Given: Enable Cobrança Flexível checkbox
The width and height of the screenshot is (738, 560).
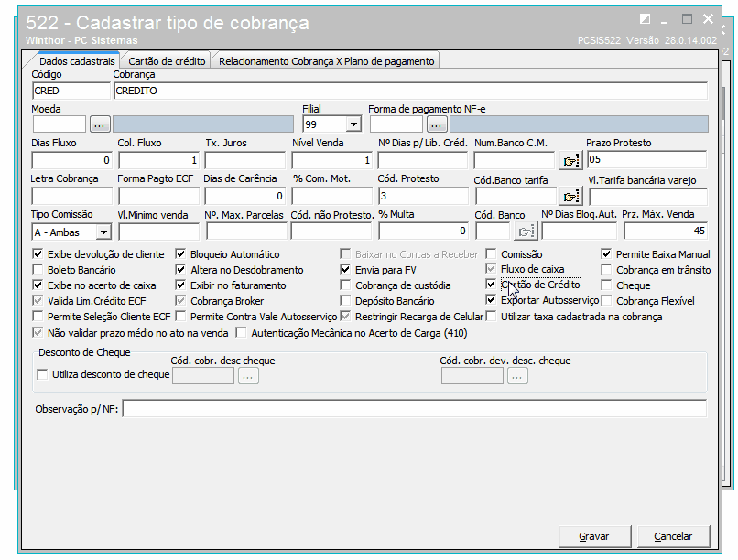Looking at the screenshot, I should tap(607, 301).
